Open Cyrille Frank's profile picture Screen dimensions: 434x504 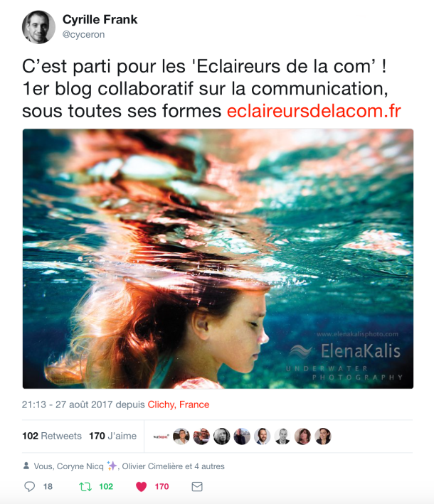pos(38,27)
